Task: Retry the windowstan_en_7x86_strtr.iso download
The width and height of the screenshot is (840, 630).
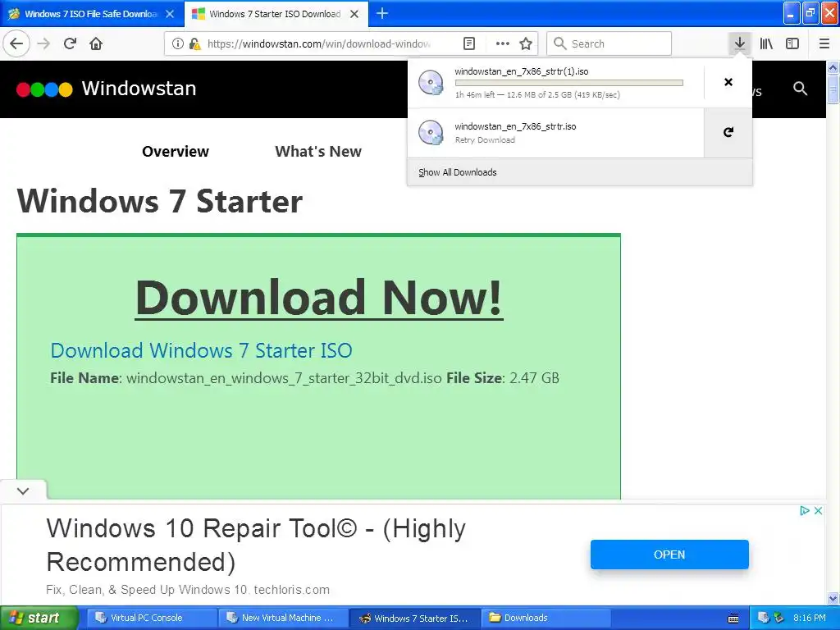Action: coord(728,132)
